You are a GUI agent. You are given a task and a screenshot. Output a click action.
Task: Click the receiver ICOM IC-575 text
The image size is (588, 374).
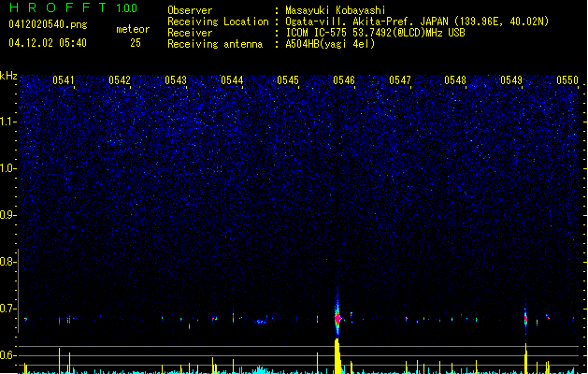pos(319,33)
